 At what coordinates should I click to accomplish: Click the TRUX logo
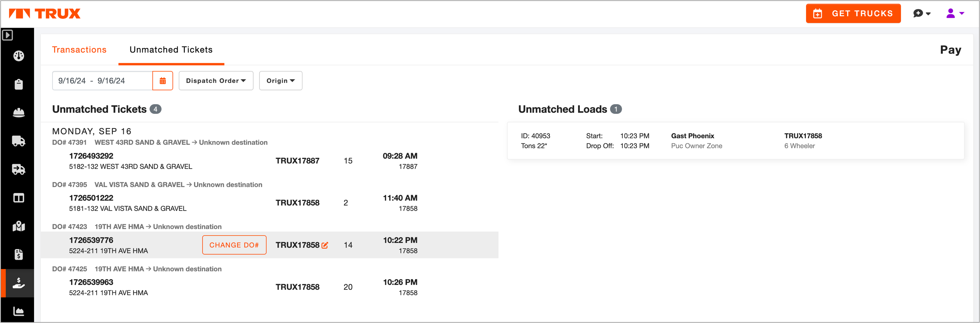tap(45, 14)
